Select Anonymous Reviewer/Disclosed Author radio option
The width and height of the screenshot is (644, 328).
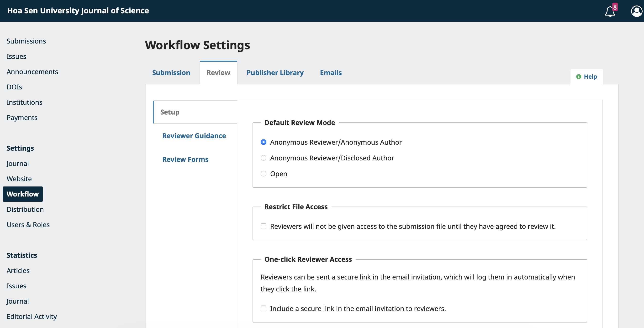coord(264,158)
